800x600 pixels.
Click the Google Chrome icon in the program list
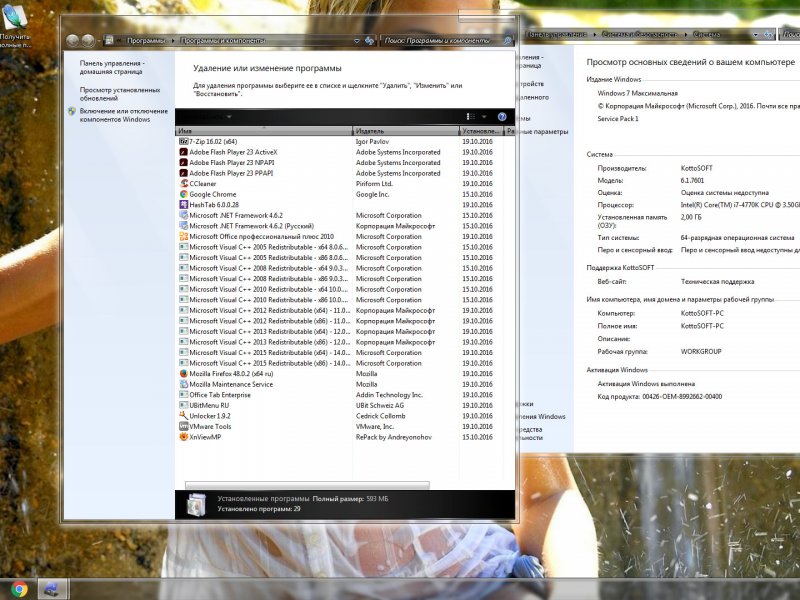point(184,194)
